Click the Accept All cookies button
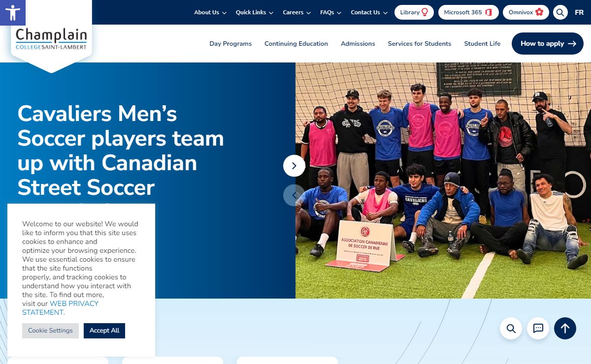591x364 pixels. click(104, 331)
